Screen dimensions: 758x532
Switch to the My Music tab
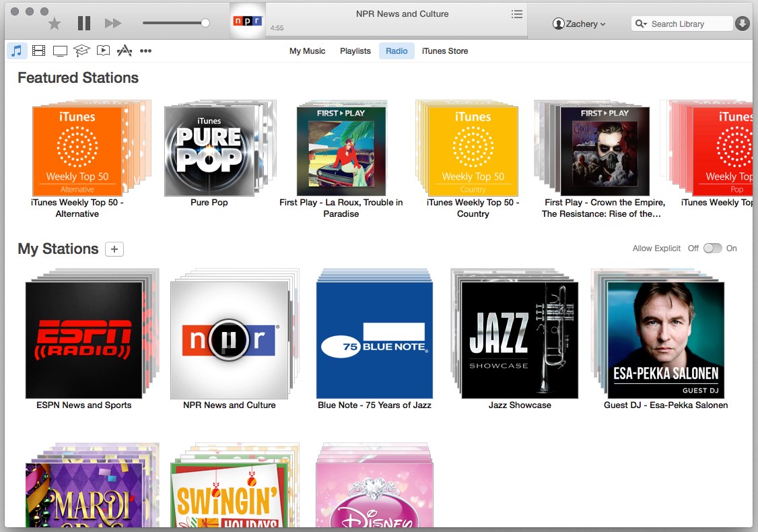[307, 51]
